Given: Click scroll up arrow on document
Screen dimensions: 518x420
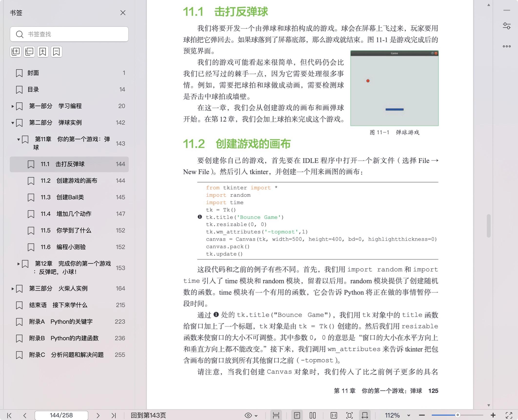Looking at the screenshot, I should tap(488, 5).
